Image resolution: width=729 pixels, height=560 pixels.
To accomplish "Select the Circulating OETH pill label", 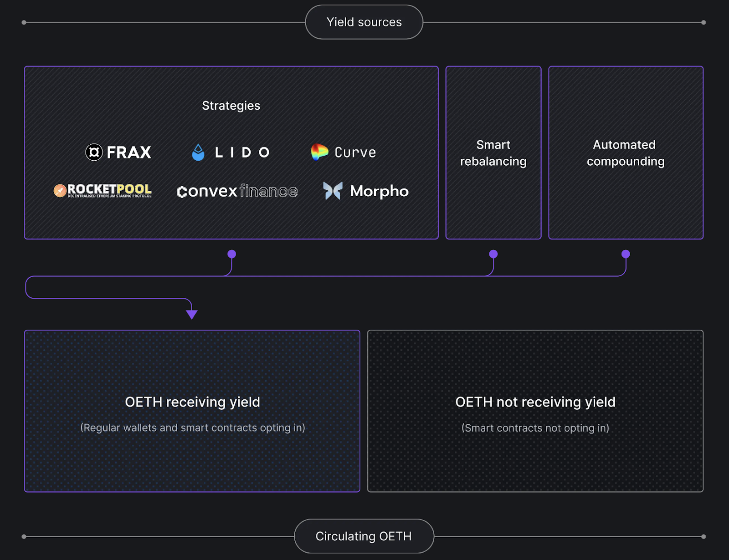I will (364, 536).
